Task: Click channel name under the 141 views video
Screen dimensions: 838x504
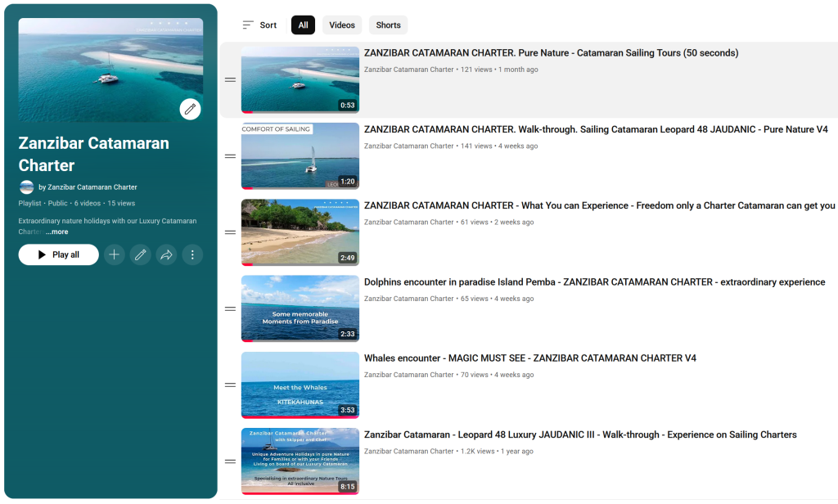Action: click(409, 146)
